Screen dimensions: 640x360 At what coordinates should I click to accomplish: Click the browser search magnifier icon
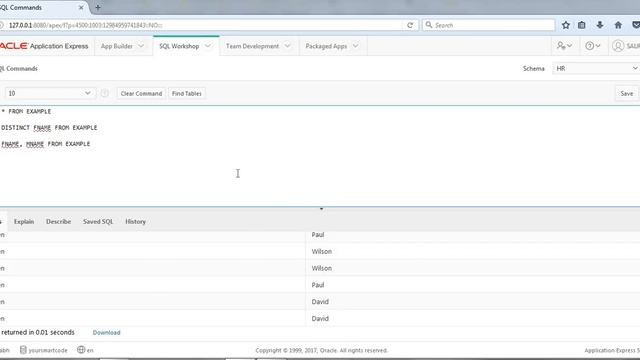(x=429, y=25)
